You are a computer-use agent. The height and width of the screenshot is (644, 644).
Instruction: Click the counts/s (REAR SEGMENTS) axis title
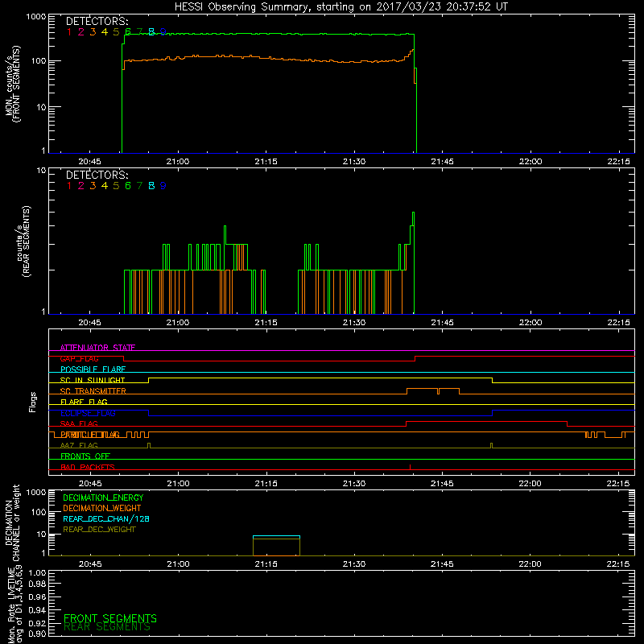[x=23, y=242]
